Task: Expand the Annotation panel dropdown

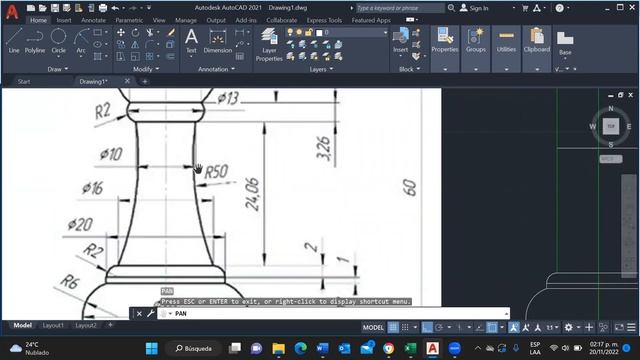Action: coord(216,69)
